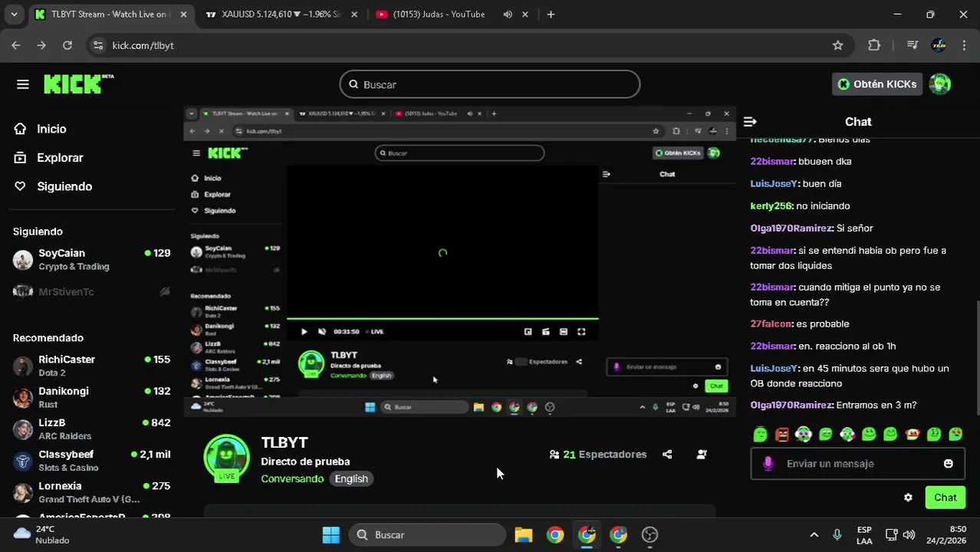View site information icon in the address bar

pyautogui.click(x=97, y=45)
